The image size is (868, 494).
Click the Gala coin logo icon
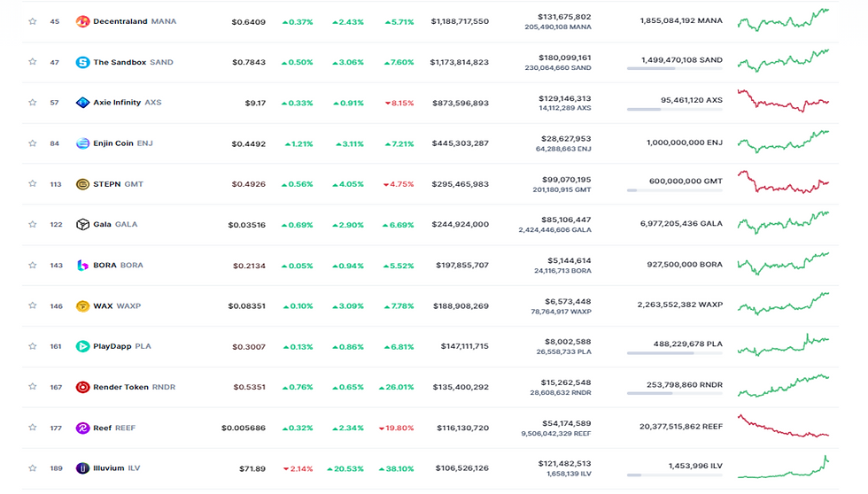click(x=83, y=225)
